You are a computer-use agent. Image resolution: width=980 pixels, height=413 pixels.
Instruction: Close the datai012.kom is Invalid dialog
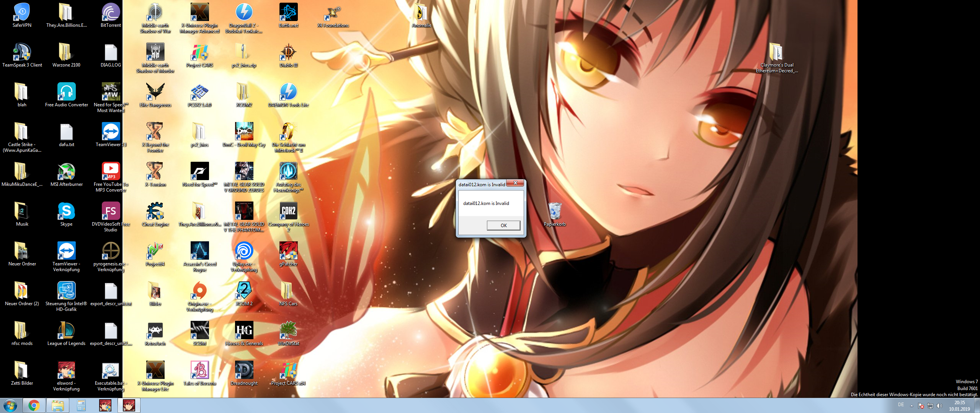tap(515, 183)
